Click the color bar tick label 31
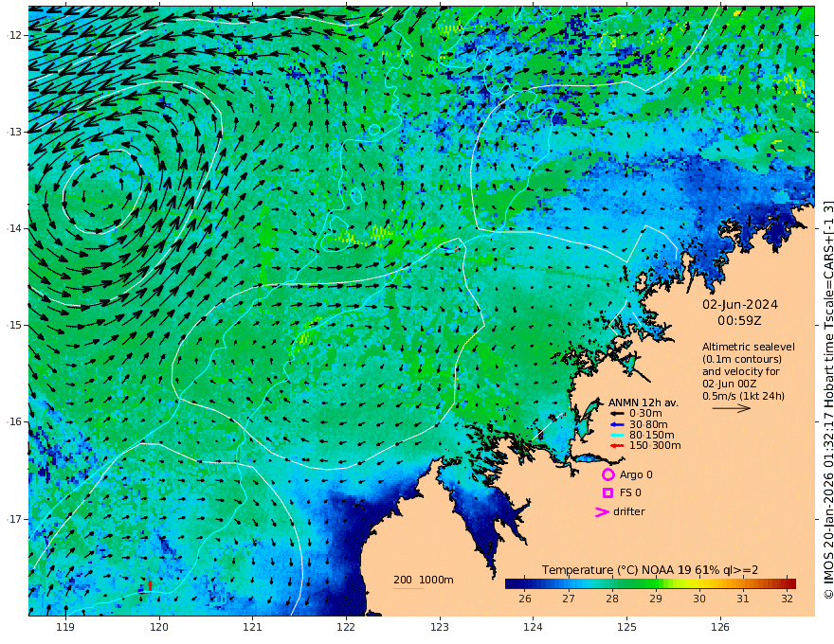Viewport: 834px width, 644px height. coord(742,599)
